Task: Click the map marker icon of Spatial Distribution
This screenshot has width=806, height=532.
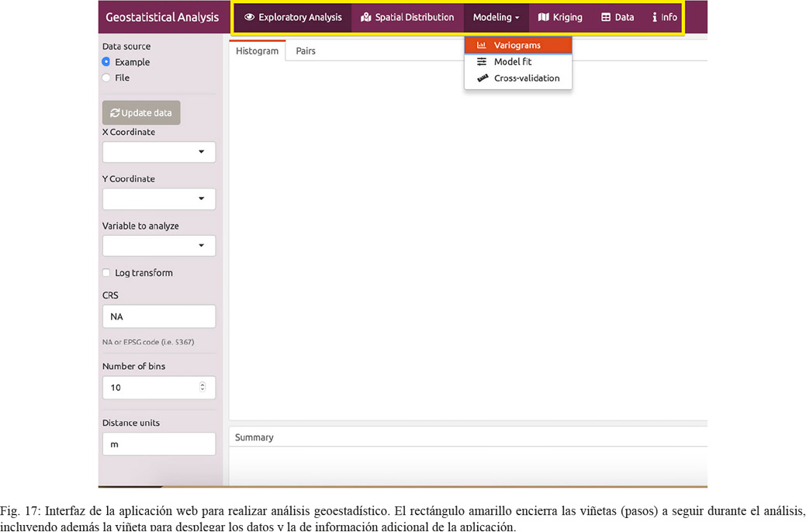Action: pos(366,17)
